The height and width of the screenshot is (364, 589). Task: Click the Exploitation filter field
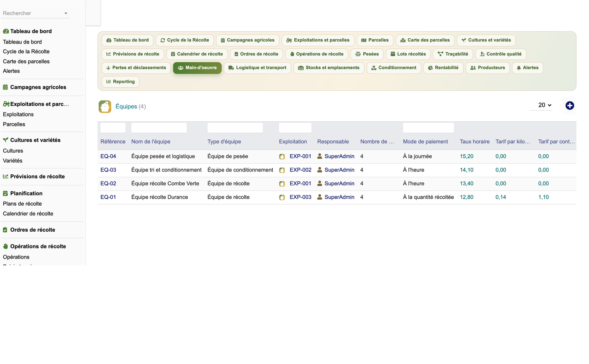pos(295,128)
